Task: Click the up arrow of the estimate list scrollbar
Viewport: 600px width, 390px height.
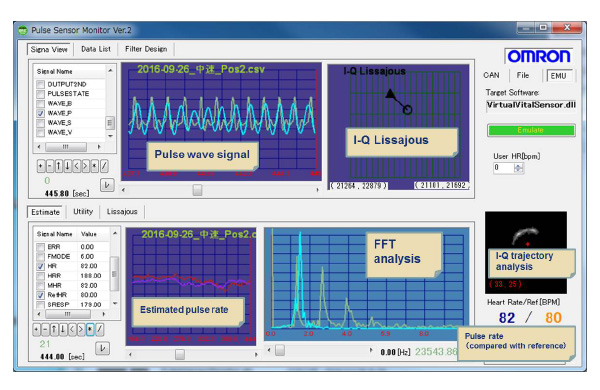Action: (x=115, y=233)
